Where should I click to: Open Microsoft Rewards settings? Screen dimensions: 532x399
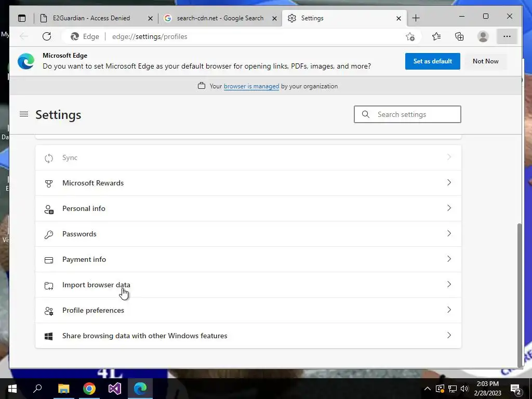248,183
